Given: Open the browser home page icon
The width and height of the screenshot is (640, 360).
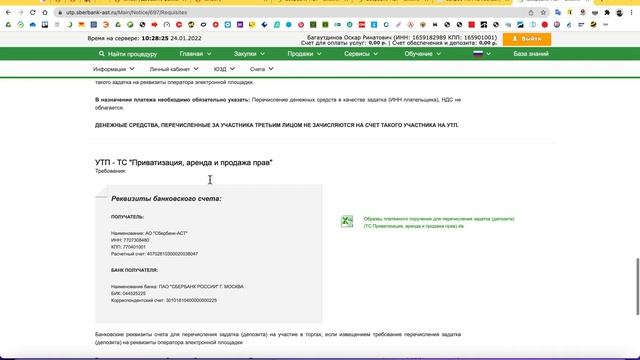Looking at the screenshot, I should pos(45,13).
